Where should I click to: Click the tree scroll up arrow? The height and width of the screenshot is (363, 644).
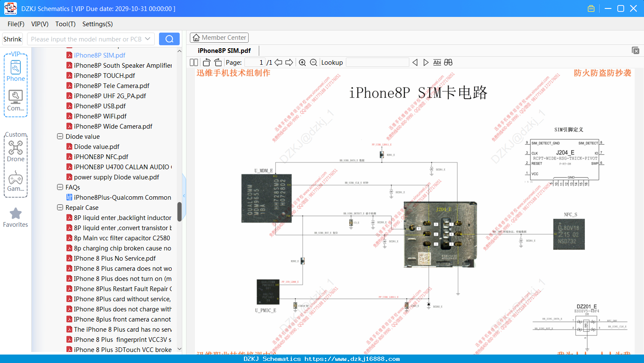pos(179,51)
